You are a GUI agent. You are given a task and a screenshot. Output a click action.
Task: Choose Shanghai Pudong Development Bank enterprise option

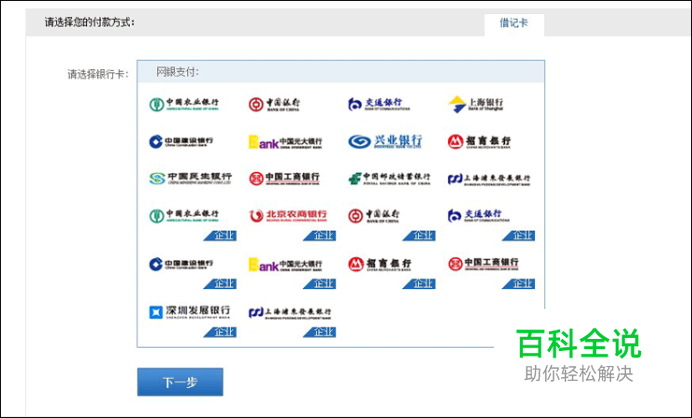(x=292, y=321)
